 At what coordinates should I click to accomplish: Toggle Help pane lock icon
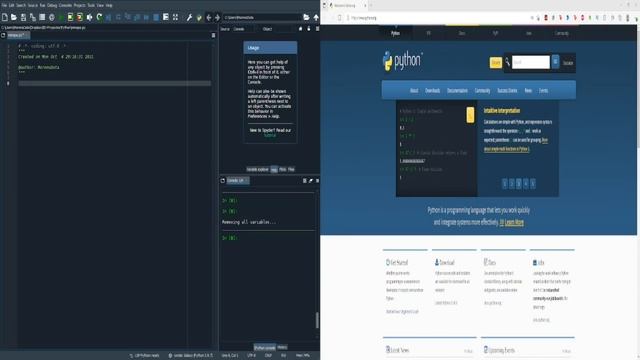point(309,29)
